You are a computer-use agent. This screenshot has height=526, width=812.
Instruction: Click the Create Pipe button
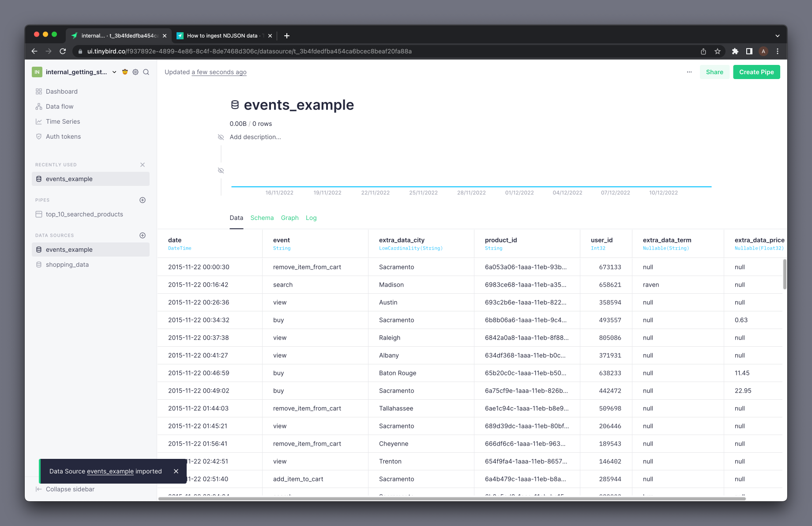[x=756, y=72]
